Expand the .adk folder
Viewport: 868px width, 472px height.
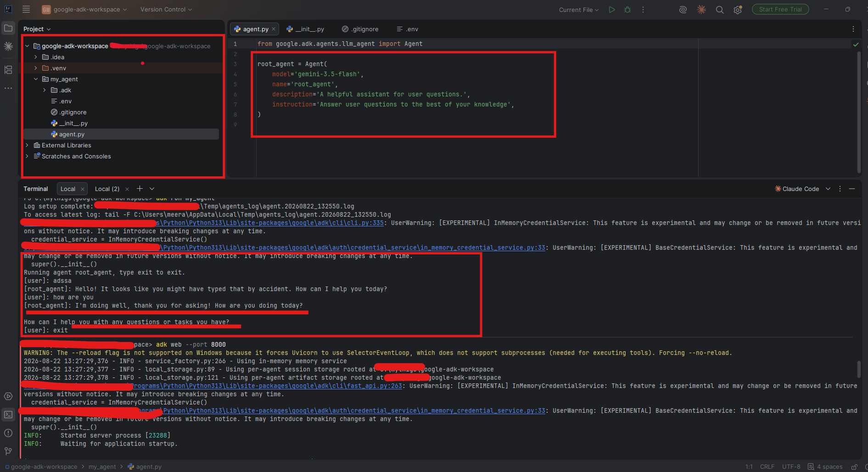pos(45,90)
